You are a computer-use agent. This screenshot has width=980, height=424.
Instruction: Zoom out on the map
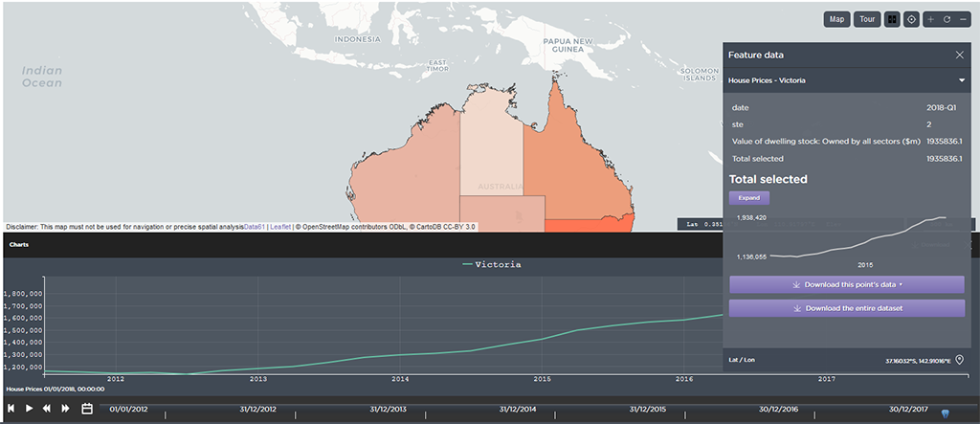point(963,19)
